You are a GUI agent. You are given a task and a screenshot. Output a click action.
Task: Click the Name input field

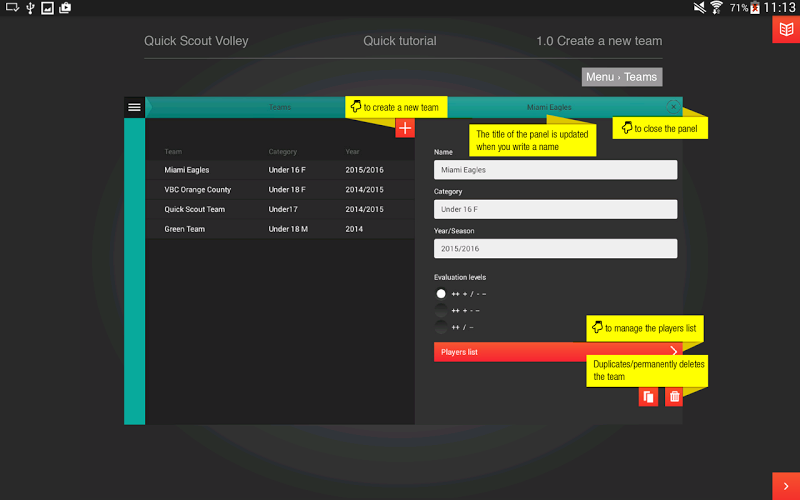tap(556, 170)
